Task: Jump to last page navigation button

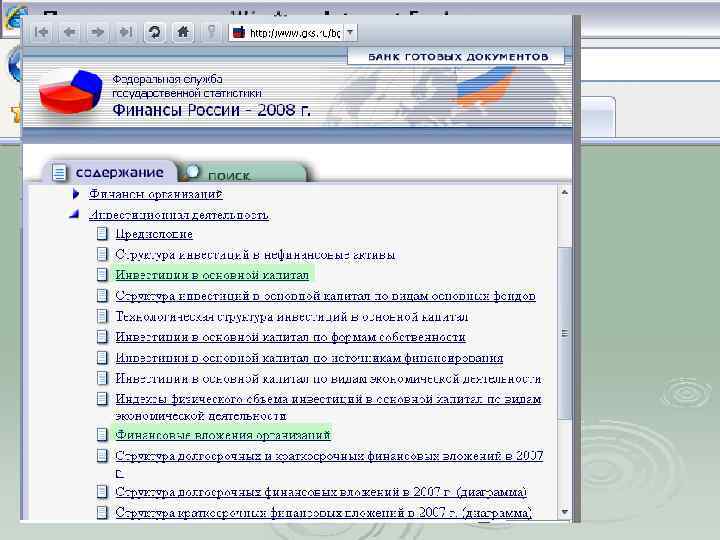Action: (x=125, y=32)
